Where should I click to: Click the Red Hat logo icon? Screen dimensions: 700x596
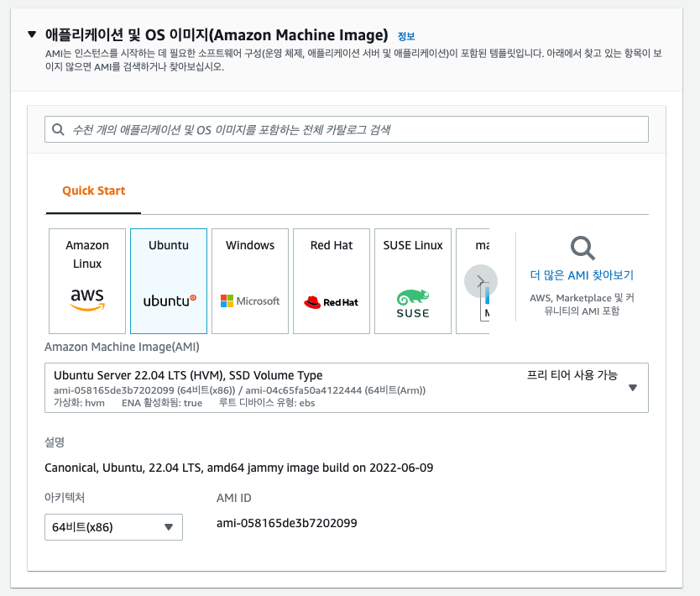click(x=332, y=302)
